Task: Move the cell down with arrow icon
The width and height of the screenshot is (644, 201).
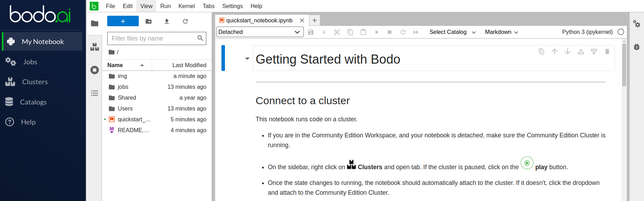Action: (x=567, y=52)
